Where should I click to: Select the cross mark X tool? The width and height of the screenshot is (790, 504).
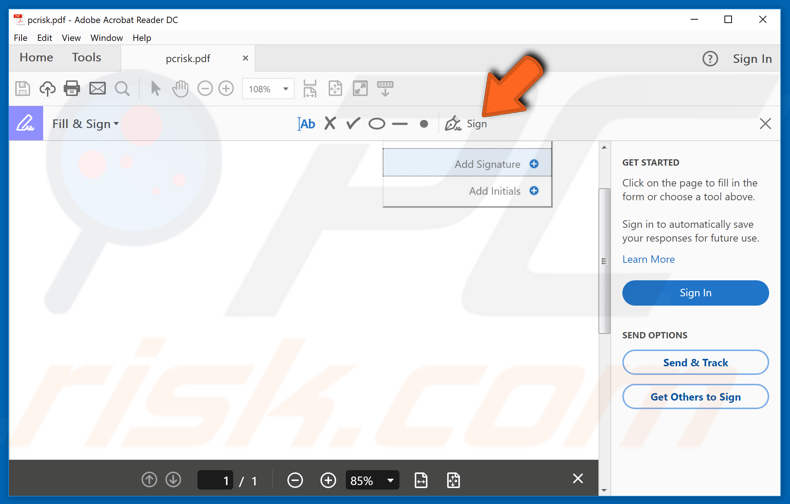coord(330,123)
